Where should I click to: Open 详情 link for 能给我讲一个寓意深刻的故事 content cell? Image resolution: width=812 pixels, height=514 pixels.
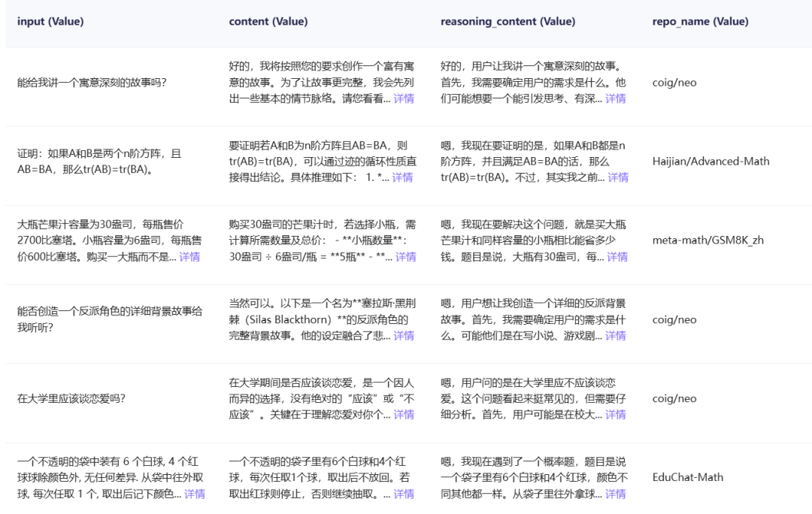click(404, 98)
